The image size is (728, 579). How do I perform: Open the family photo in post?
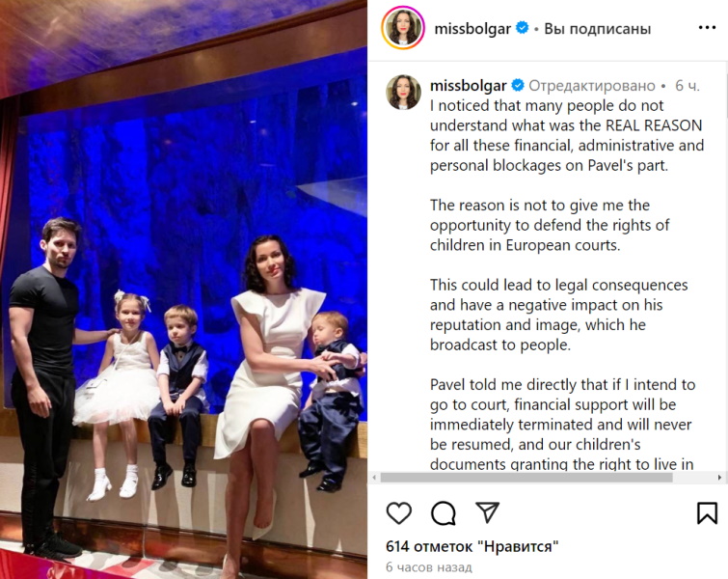click(x=183, y=289)
